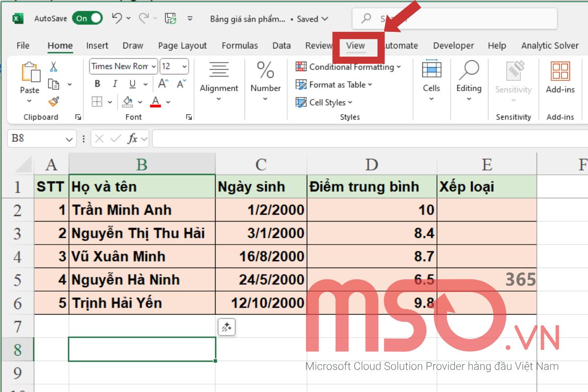Click the Undo arrow icon

click(117, 19)
